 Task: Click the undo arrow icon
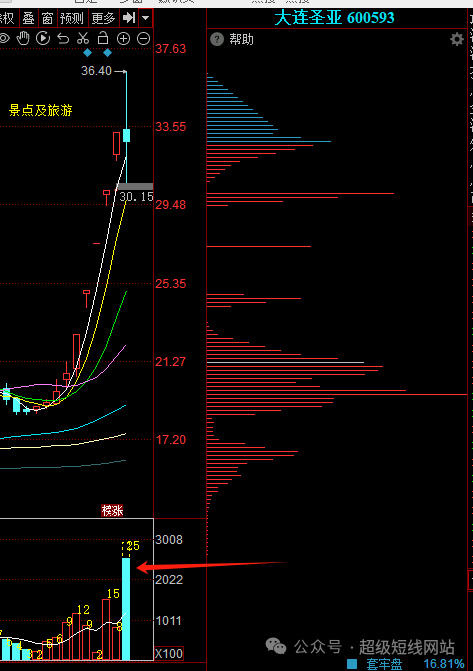[63, 39]
